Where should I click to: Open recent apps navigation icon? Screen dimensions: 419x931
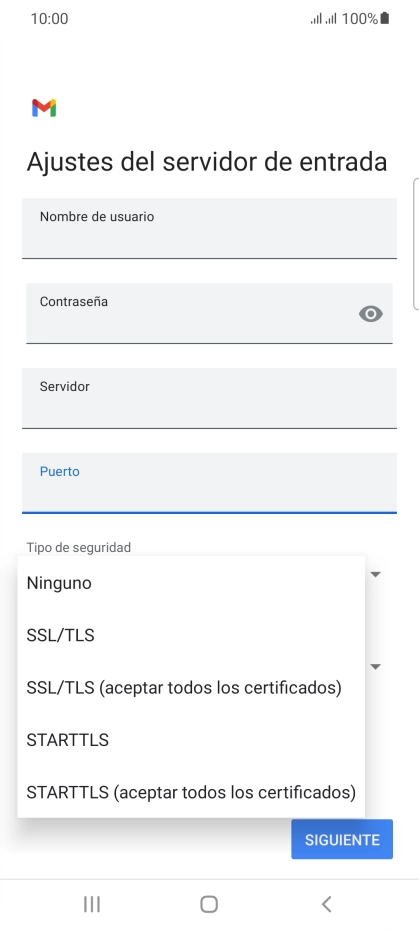tap(92, 904)
